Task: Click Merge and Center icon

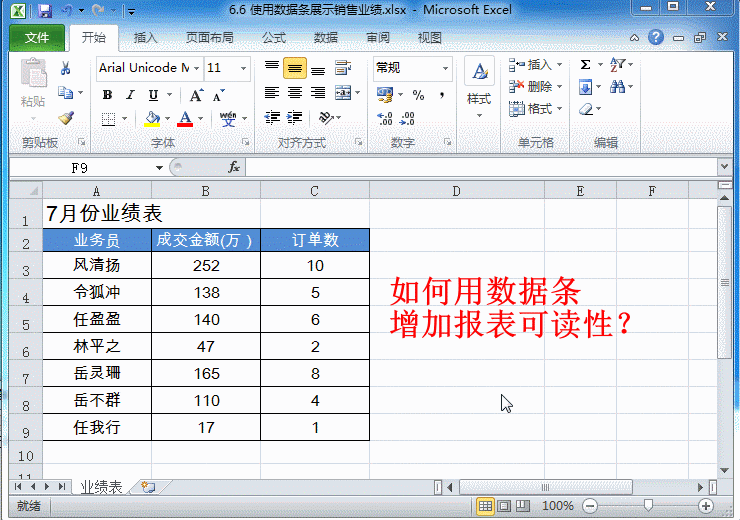Action: (343, 93)
